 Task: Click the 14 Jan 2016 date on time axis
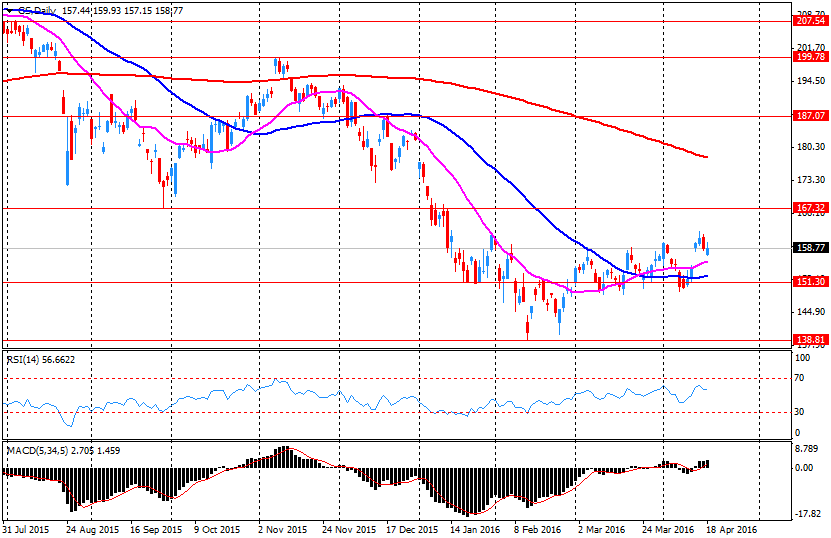[x=474, y=529]
